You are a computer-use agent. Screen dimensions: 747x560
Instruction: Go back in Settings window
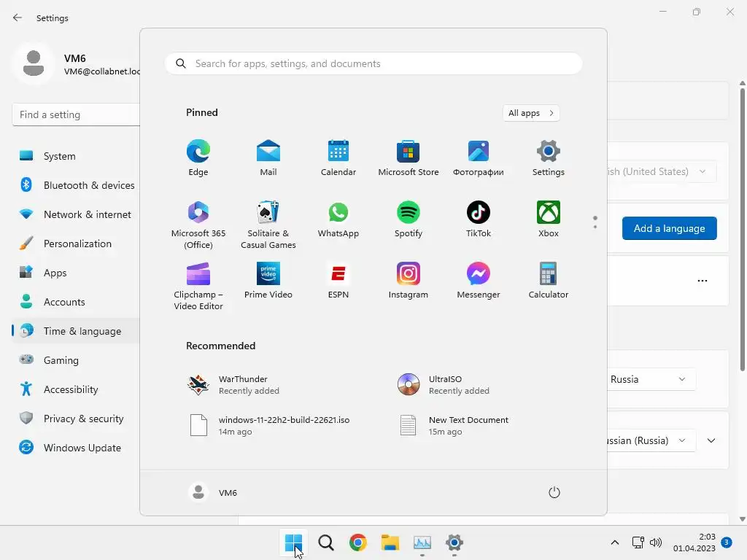(18, 17)
